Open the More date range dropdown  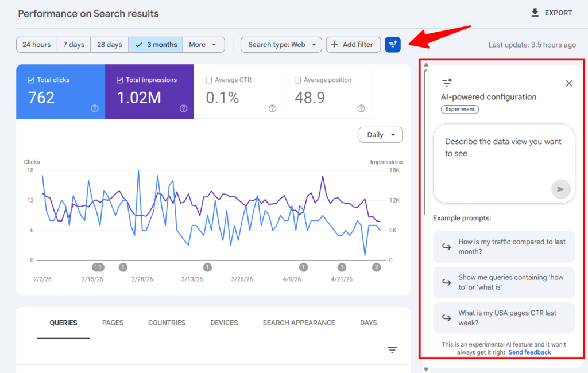point(204,45)
